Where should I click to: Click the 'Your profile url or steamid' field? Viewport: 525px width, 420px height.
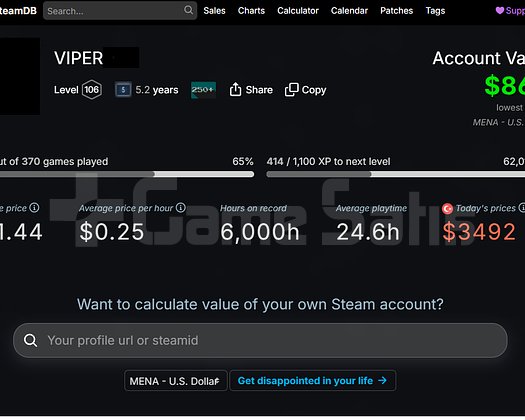[x=260, y=340]
